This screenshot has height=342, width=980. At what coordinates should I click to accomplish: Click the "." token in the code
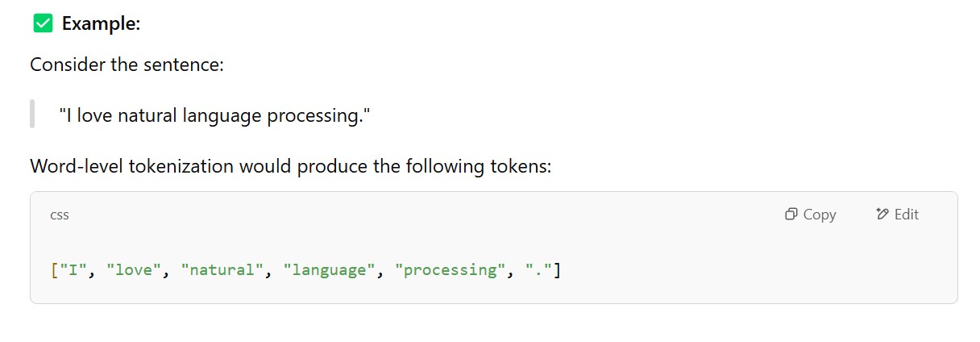pyautogui.click(x=538, y=269)
